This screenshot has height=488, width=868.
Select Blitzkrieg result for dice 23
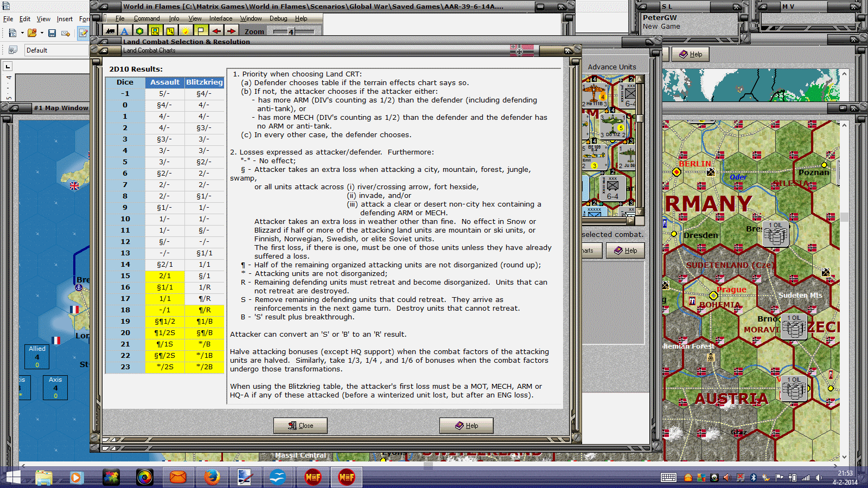205,367
